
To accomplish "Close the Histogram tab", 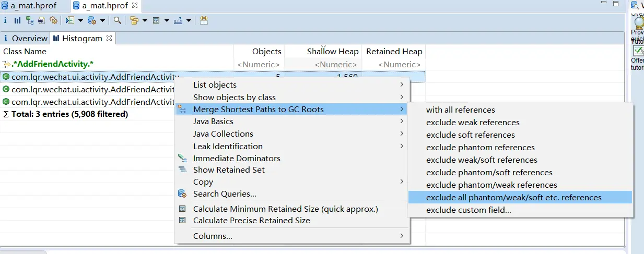I will pyautogui.click(x=109, y=38).
